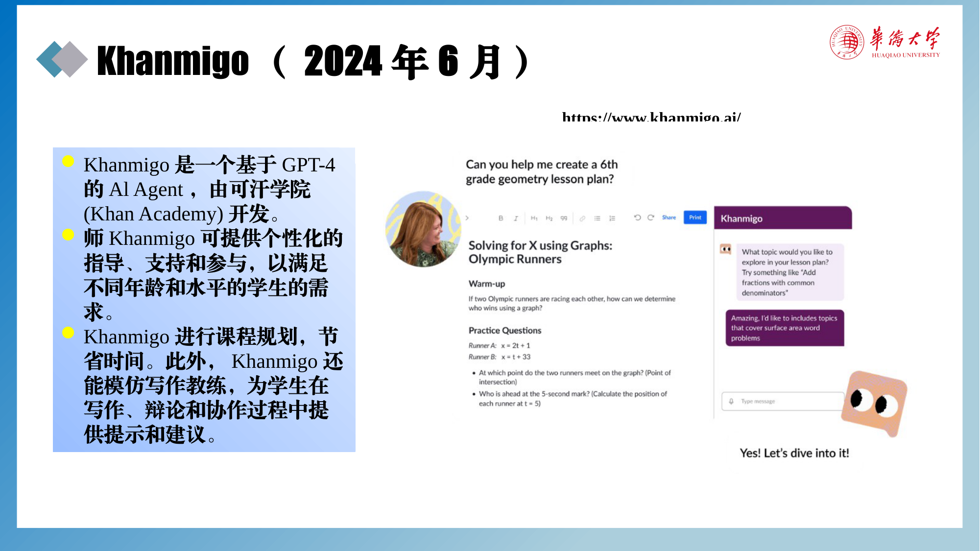Select the numbered list icon

click(x=612, y=218)
